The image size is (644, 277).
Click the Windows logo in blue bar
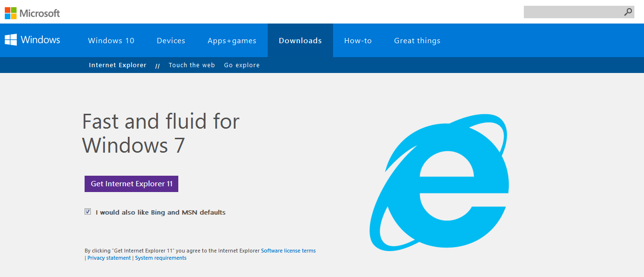pos(32,40)
